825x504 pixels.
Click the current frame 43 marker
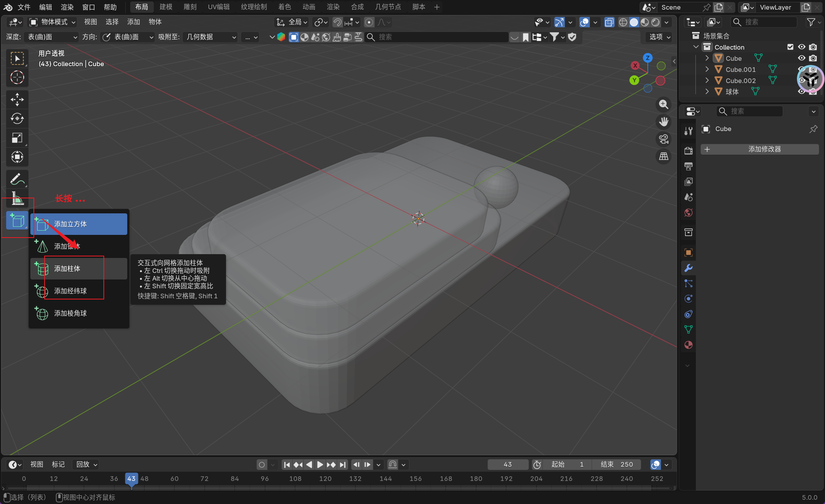[x=131, y=479]
